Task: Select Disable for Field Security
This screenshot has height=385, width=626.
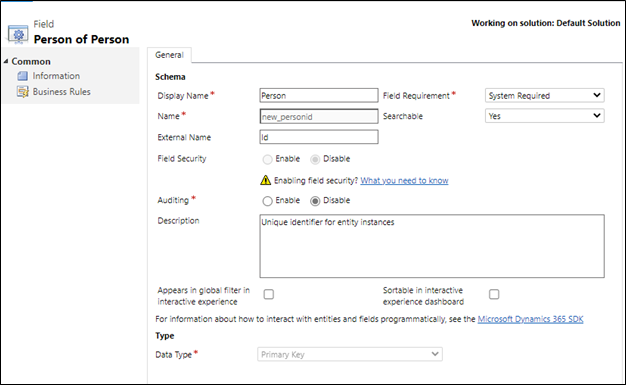Action: (315, 159)
